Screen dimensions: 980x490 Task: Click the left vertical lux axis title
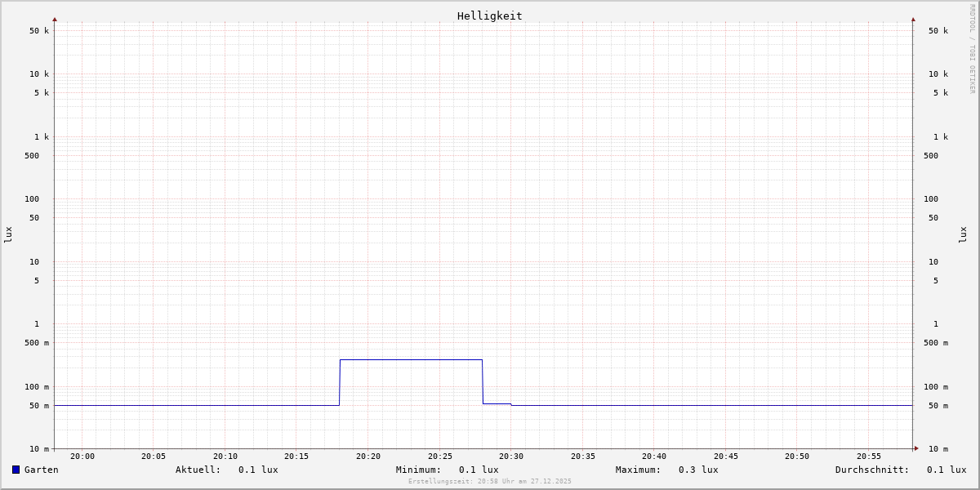tap(8, 234)
